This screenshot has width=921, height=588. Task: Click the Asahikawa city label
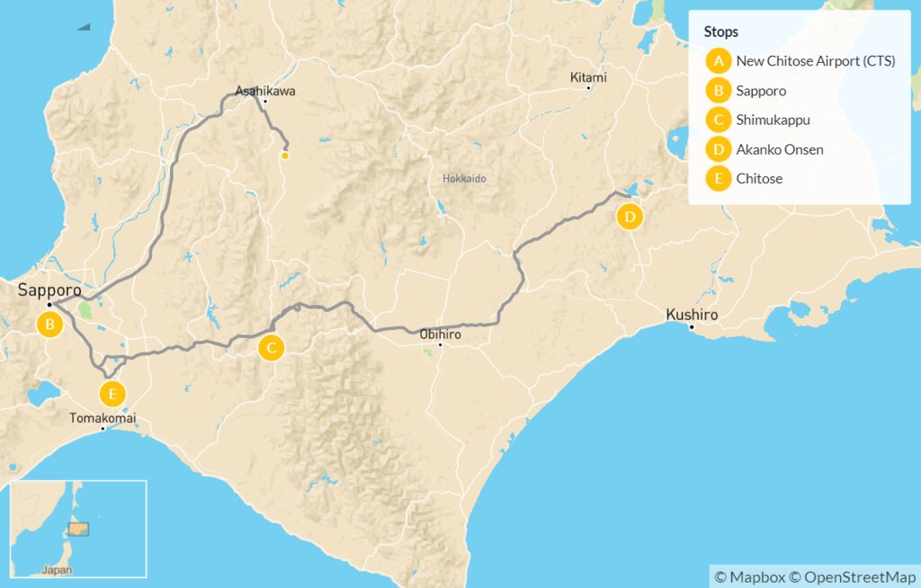(265, 91)
